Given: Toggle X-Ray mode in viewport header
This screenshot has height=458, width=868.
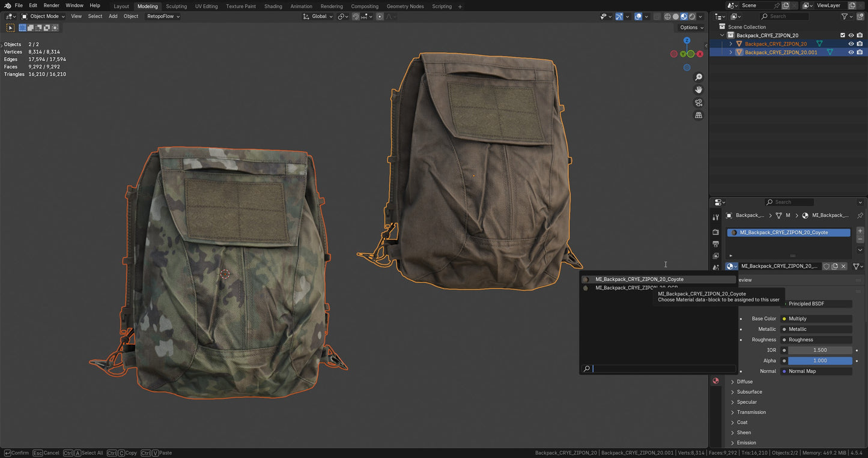Looking at the screenshot, I should [656, 16].
